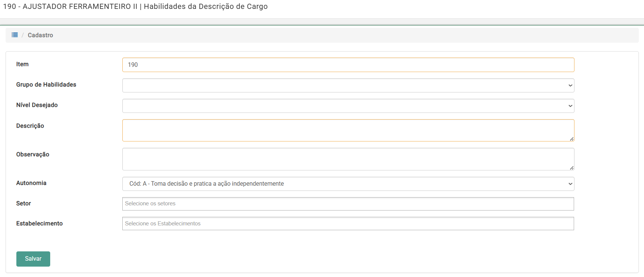The height and width of the screenshot is (277, 644).
Task: Click the Autonomia label
Action: (31, 183)
